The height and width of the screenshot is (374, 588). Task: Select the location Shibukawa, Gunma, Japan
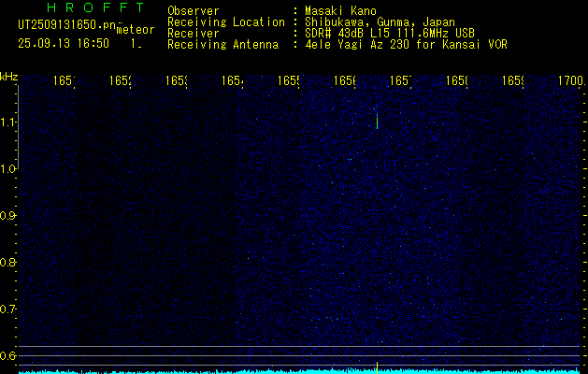[x=380, y=22]
